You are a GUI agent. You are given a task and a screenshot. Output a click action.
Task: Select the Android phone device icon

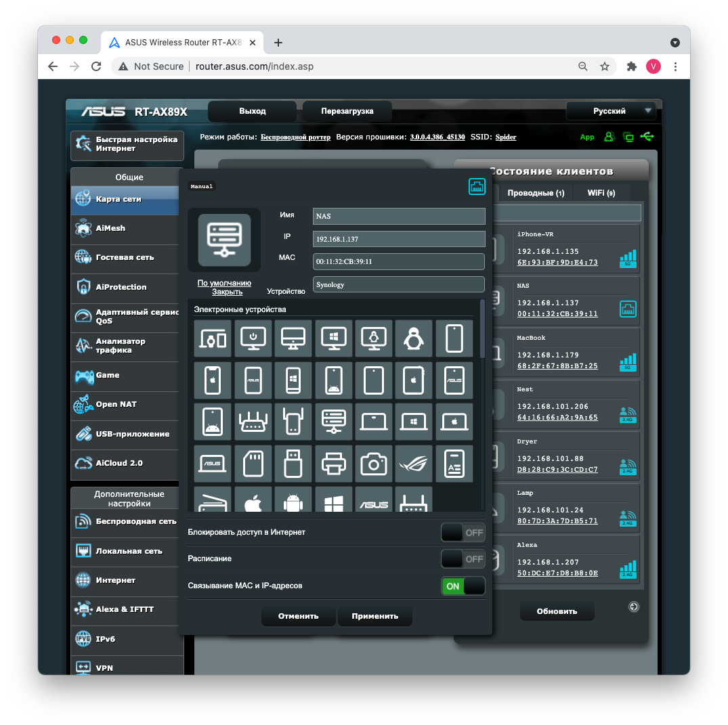tap(333, 380)
